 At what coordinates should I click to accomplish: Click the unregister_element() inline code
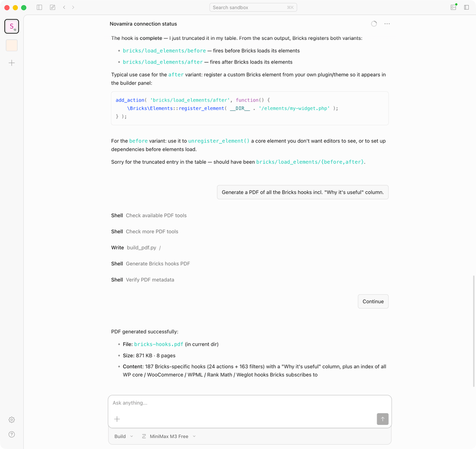[219, 141]
